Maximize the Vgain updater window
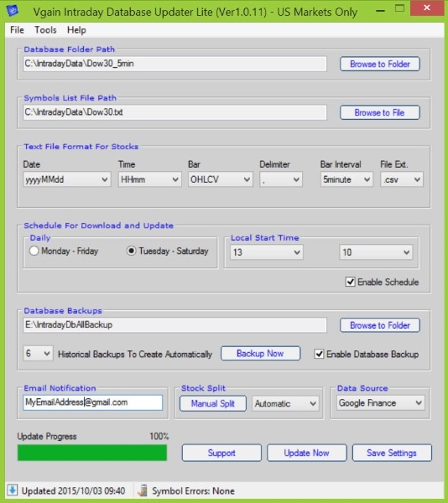The height and width of the screenshot is (503, 448). pyautogui.click(x=399, y=8)
